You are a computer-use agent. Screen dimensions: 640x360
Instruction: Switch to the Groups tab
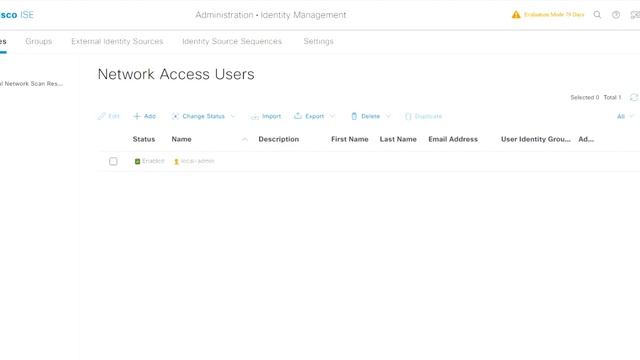click(x=39, y=41)
